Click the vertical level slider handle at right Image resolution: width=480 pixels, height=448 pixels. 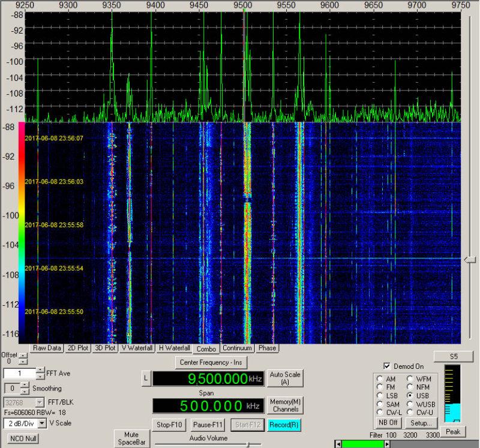(470, 260)
